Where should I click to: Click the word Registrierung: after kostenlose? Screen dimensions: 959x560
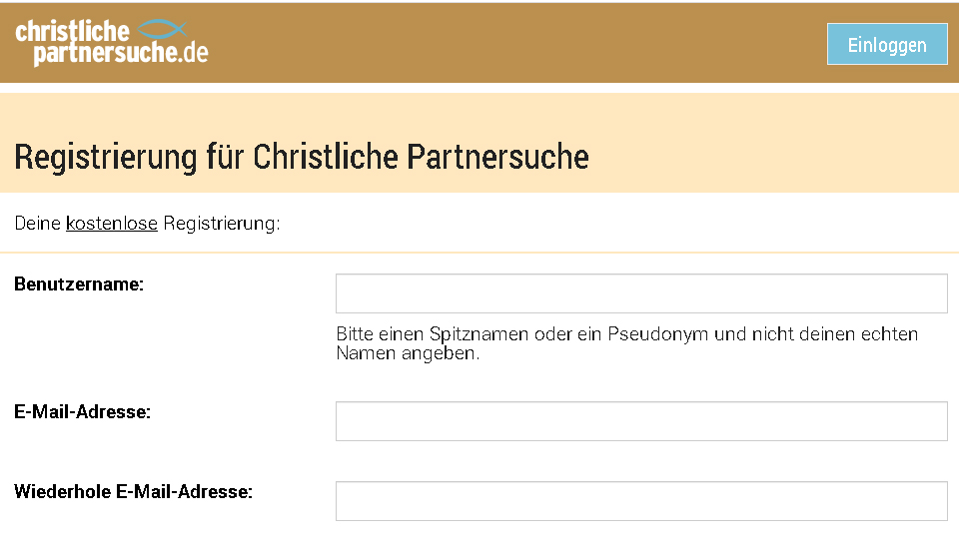(221, 224)
